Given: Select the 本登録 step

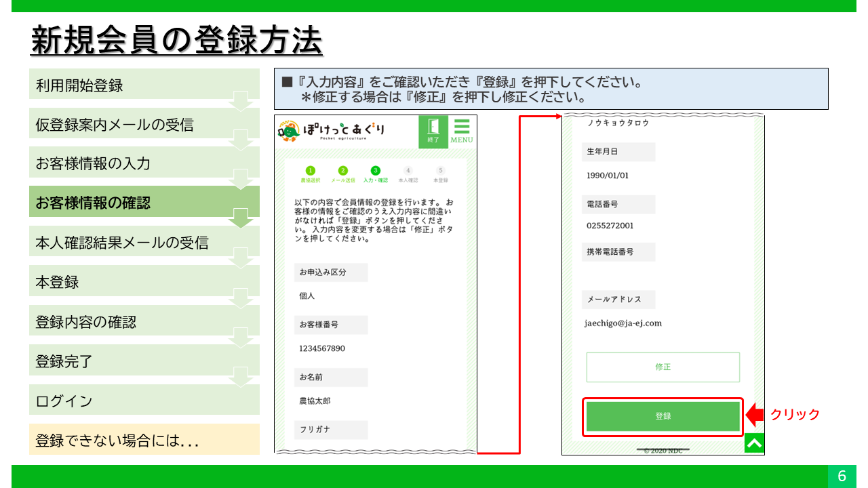Looking at the screenshot, I should pyautogui.click(x=144, y=282).
